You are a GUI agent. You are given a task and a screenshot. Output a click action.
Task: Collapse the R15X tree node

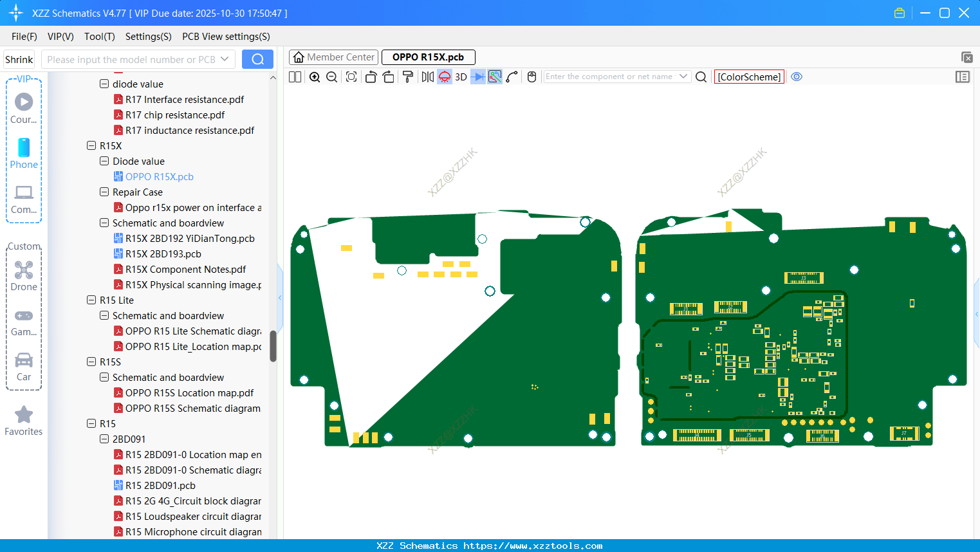[x=91, y=145]
